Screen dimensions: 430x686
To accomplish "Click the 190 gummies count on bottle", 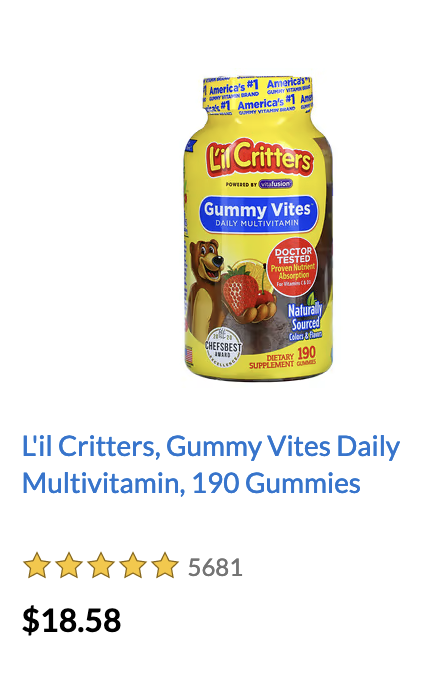I will pos(306,357).
